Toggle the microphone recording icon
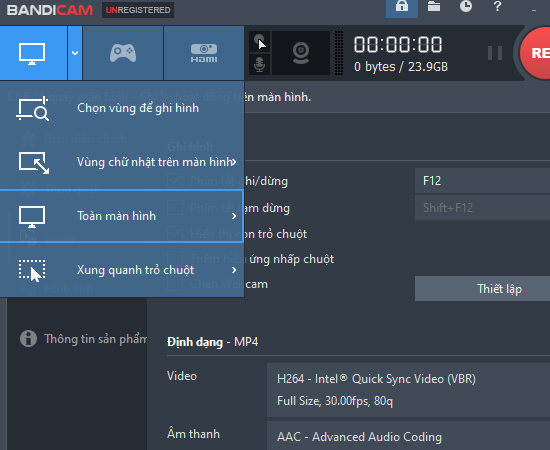Viewport: 550px width, 450px height. click(259, 64)
